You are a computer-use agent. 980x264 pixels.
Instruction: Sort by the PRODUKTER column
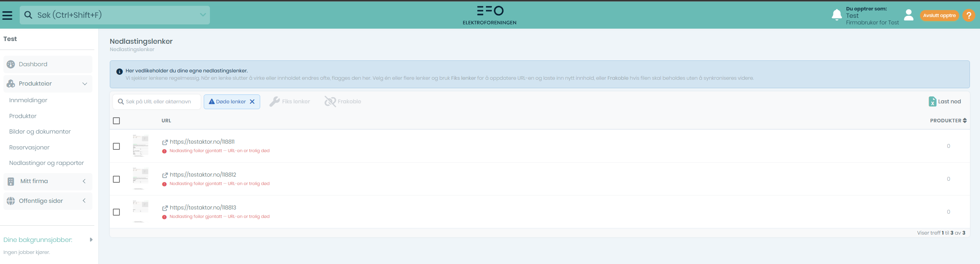[x=948, y=121]
